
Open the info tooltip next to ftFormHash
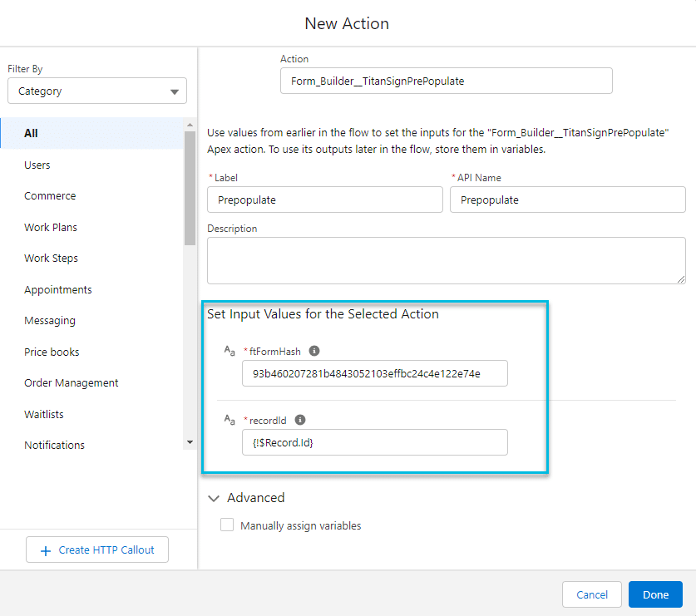(x=314, y=351)
